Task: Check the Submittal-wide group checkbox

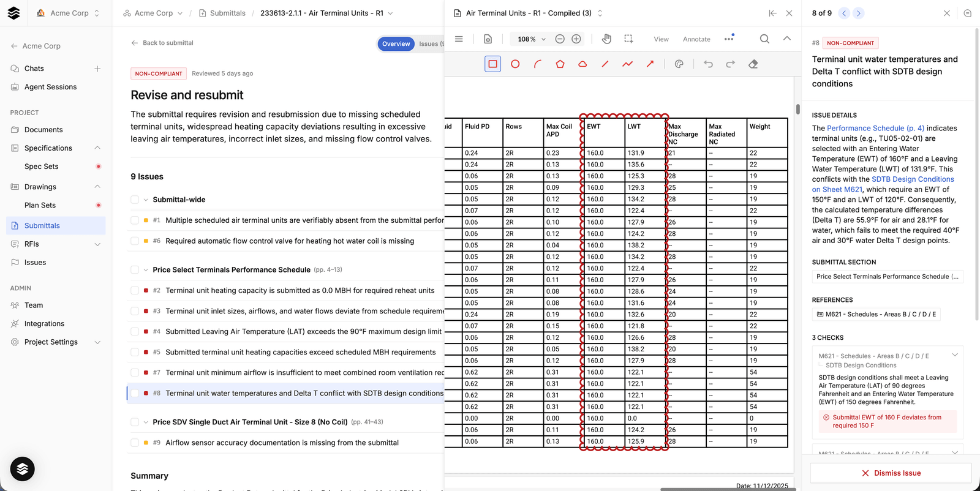Action: pos(135,200)
